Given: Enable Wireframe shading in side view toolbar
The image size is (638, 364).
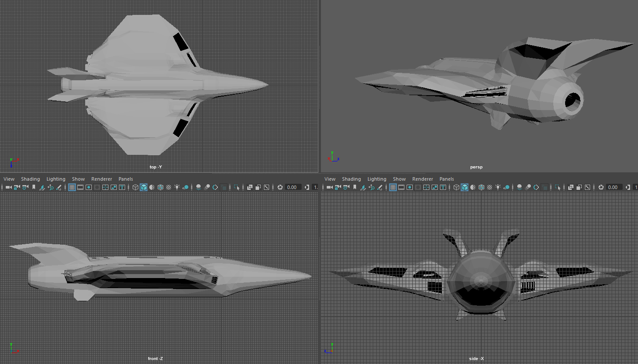Looking at the screenshot, I should [456, 187].
